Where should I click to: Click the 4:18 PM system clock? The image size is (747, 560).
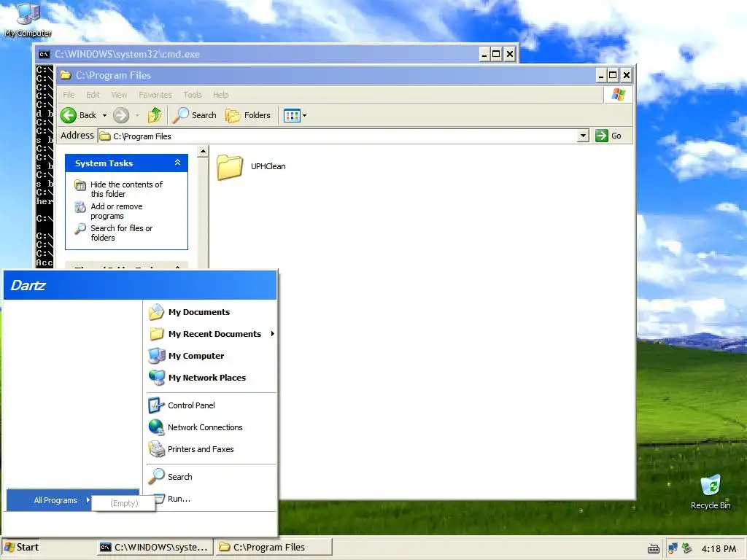point(719,549)
